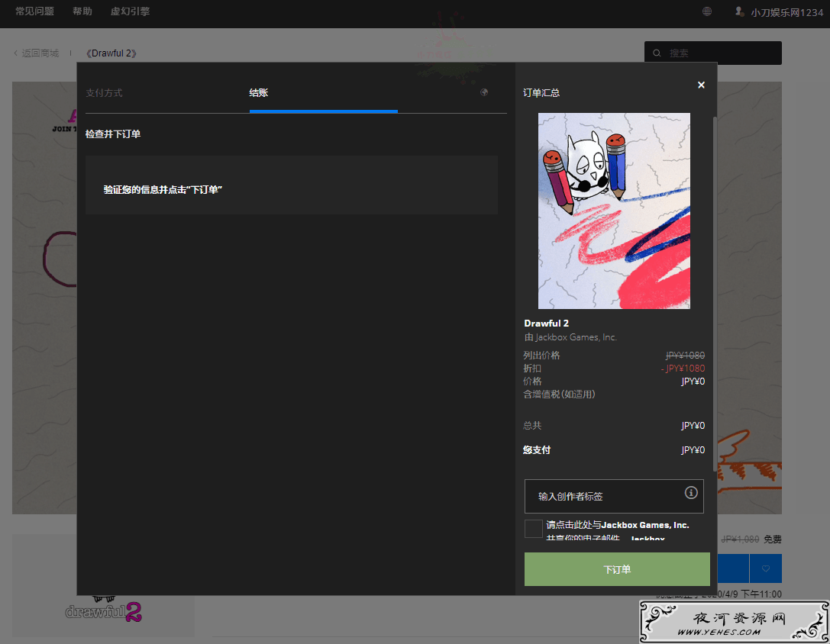Click the 含增值税(如适用) note
Screen dimensions: 830x644
[560, 394]
